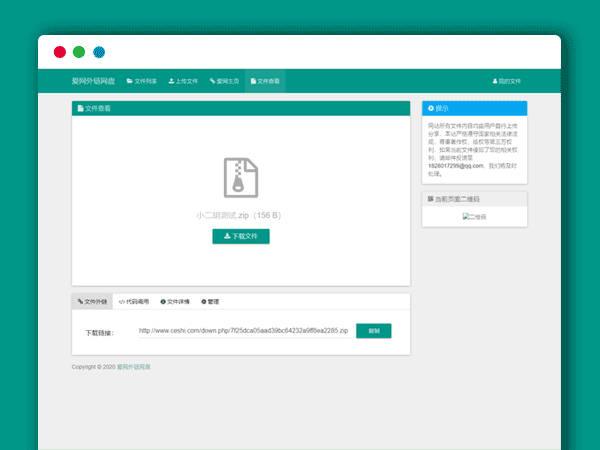Screen dimensions: 600x450
Task: Switch to the 代码调用 tab
Action: click(133, 301)
